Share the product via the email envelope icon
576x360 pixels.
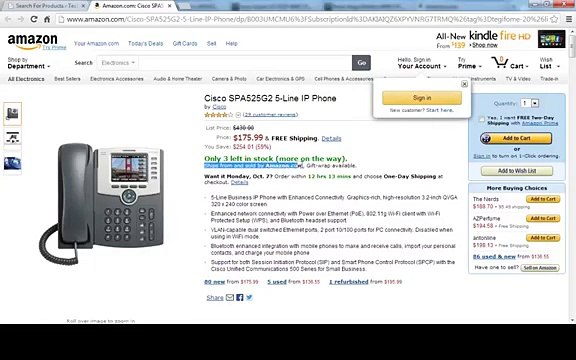coord(230,297)
